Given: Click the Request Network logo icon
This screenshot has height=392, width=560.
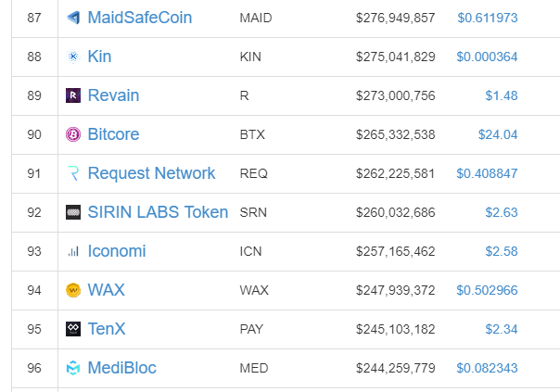Looking at the screenshot, I should click(x=73, y=173).
